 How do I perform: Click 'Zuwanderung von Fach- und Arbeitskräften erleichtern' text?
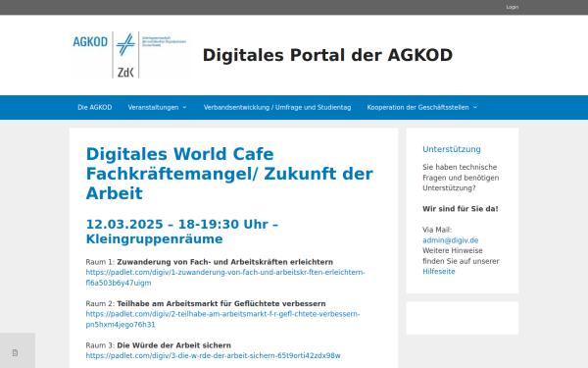(x=225, y=262)
